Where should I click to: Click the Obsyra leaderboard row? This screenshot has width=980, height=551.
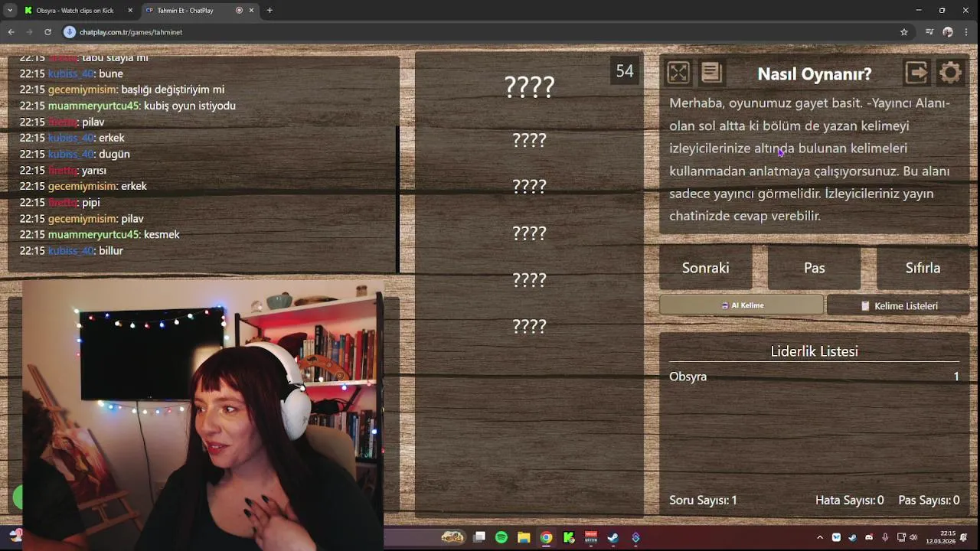click(814, 377)
